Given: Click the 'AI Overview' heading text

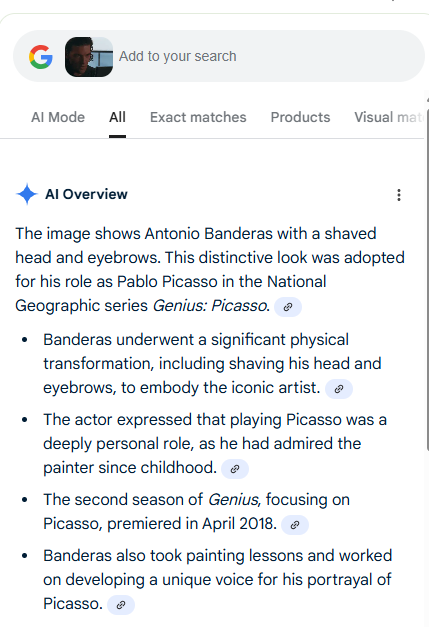Looking at the screenshot, I should point(86,194).
